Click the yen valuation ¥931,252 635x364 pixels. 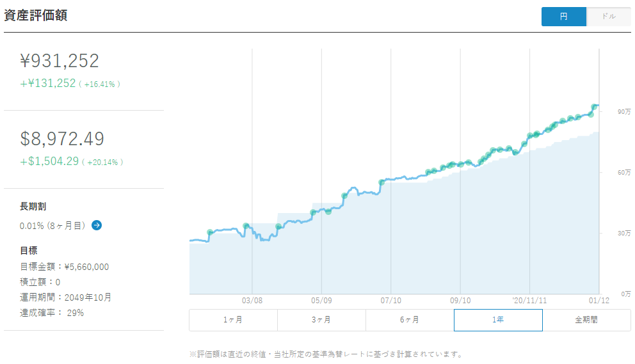pyautogui.click(x=60, y=61)
